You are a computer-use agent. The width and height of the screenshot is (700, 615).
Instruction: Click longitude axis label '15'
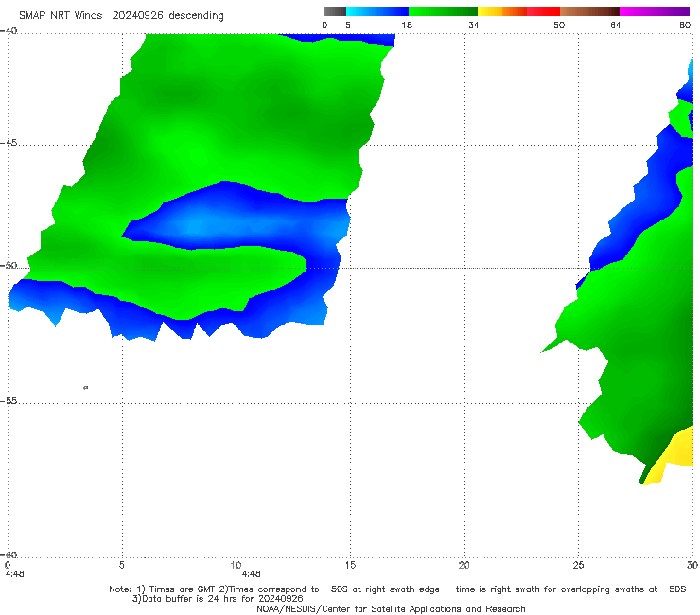(x=350, y=566)
